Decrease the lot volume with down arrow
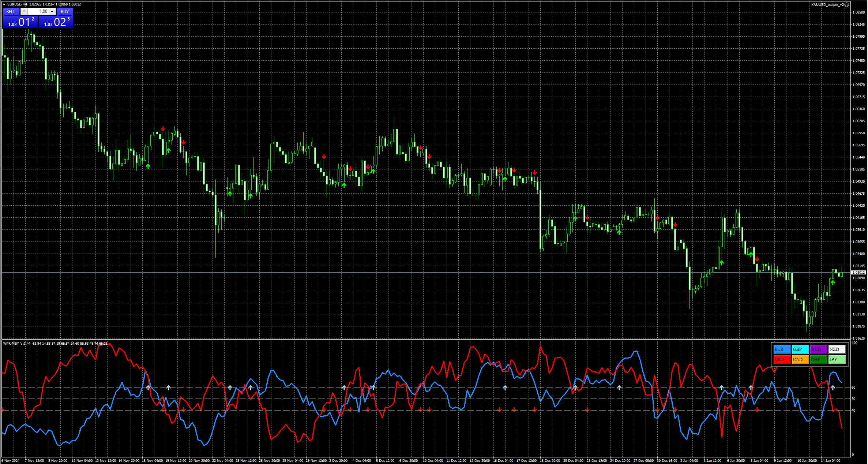This screenshot has height=464, width=868. 24,11
